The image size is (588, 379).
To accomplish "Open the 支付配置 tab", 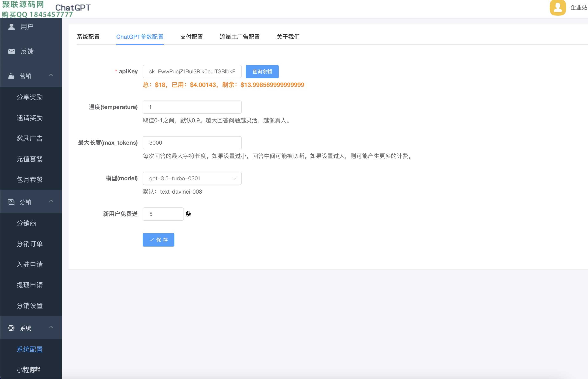I will [192, 37].
